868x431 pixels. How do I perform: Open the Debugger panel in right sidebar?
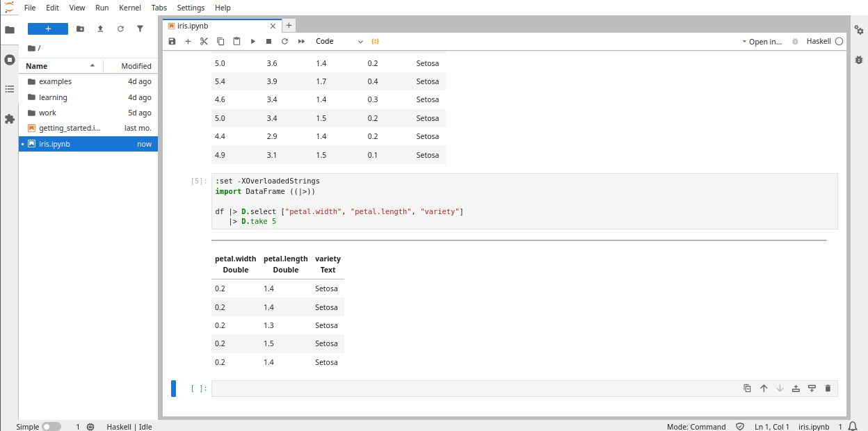click(x=859, y=60)
